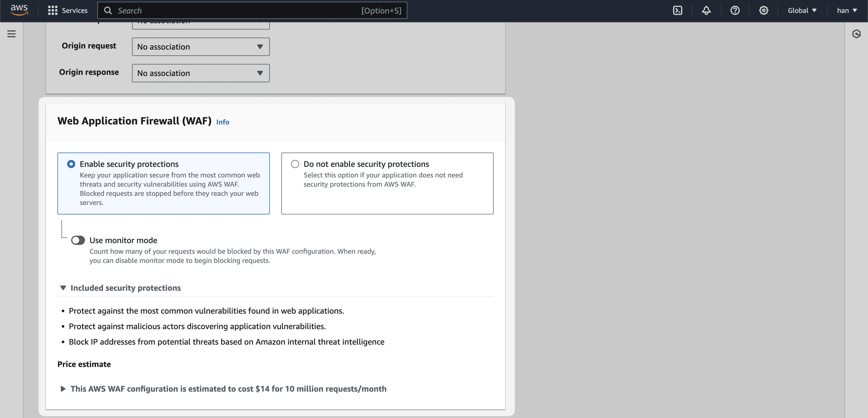Viewport: 868px width, 418px height.
Task: Click the Origin response label
Action: tap(89, 72)
